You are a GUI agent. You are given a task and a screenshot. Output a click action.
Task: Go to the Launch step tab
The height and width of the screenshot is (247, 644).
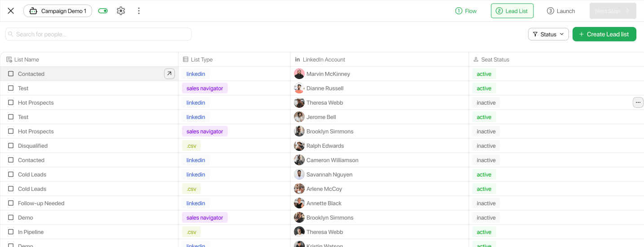click(x=561, y=11)
